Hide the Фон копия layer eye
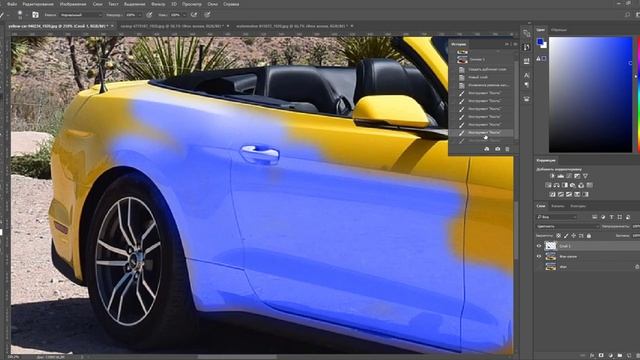 click(539, 257)
